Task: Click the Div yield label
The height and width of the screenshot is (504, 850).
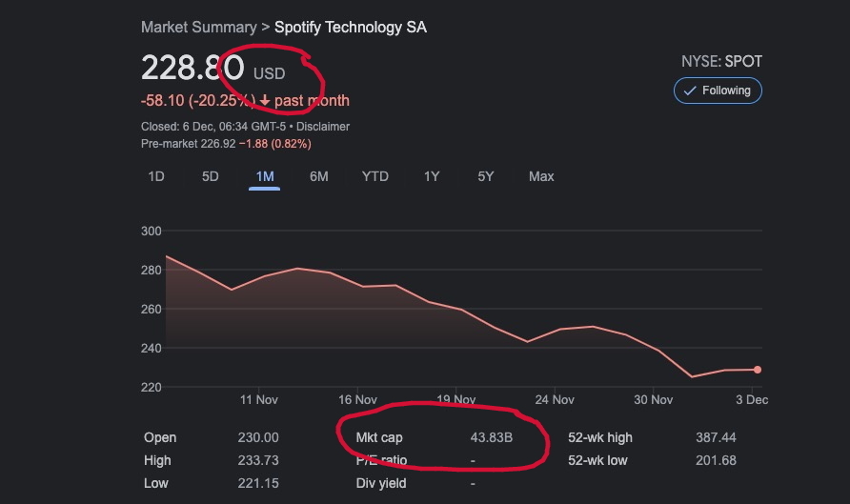Action: click(381, 483)
